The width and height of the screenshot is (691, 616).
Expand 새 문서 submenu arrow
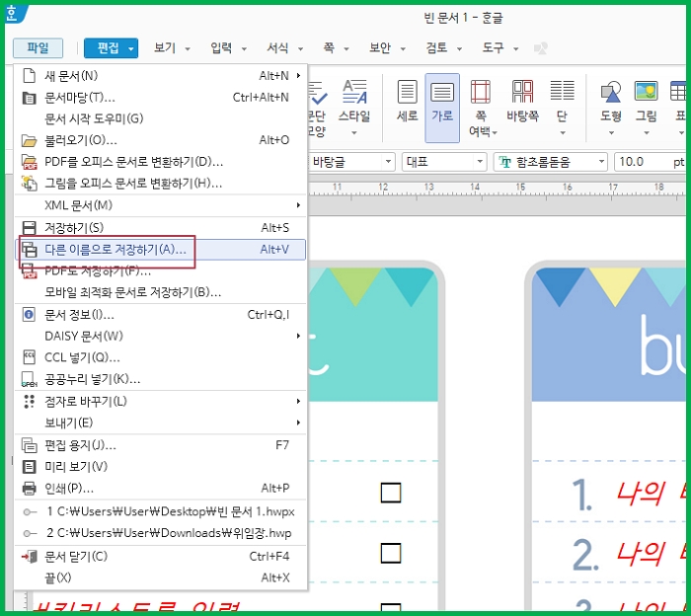pyautogui.click(x=298, y=76)
